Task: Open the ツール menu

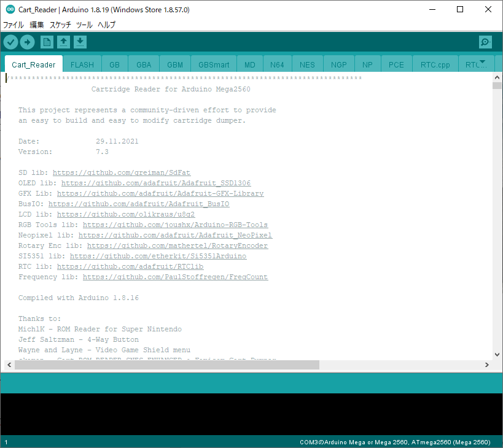Action: coord(84,25)
